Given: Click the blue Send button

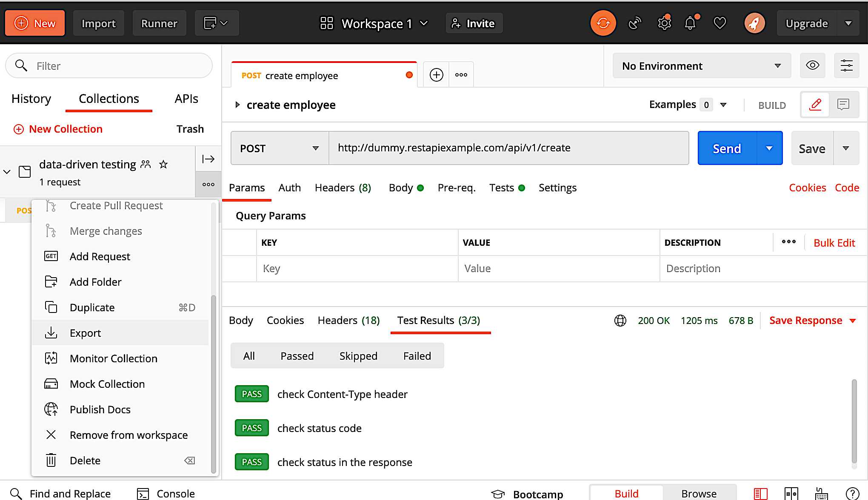Looking at the screenshot, I should point(727,148).
